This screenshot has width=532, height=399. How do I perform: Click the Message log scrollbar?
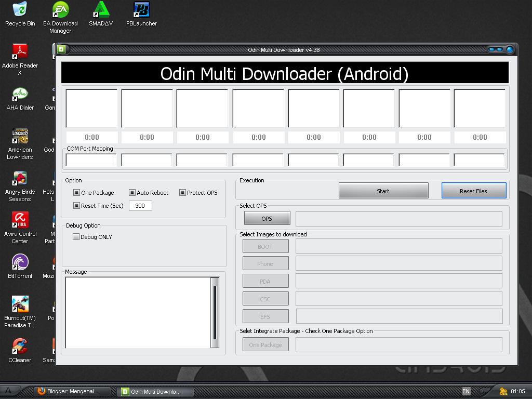[x=215, y=312]
